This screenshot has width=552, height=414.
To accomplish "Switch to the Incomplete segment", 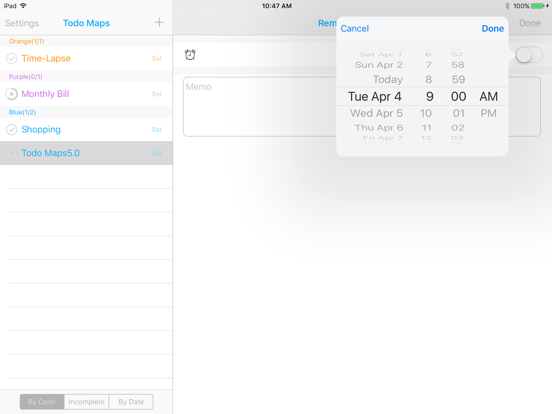I will (x=87, y=402).
